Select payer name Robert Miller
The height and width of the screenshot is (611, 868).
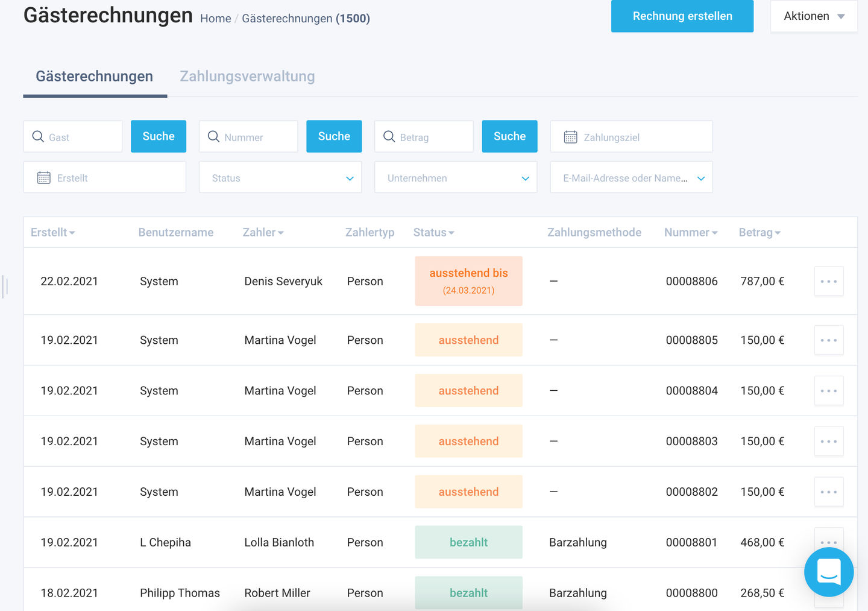tap(277, 593)
